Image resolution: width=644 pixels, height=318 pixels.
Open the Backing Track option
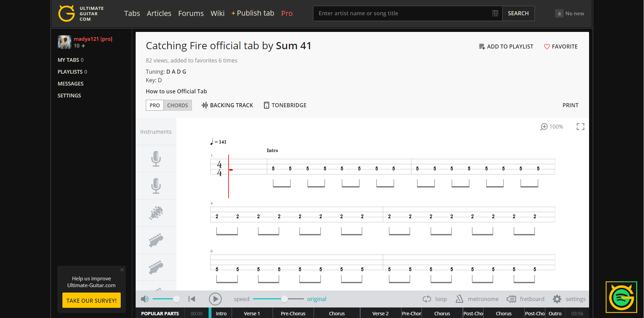[227, 105]
